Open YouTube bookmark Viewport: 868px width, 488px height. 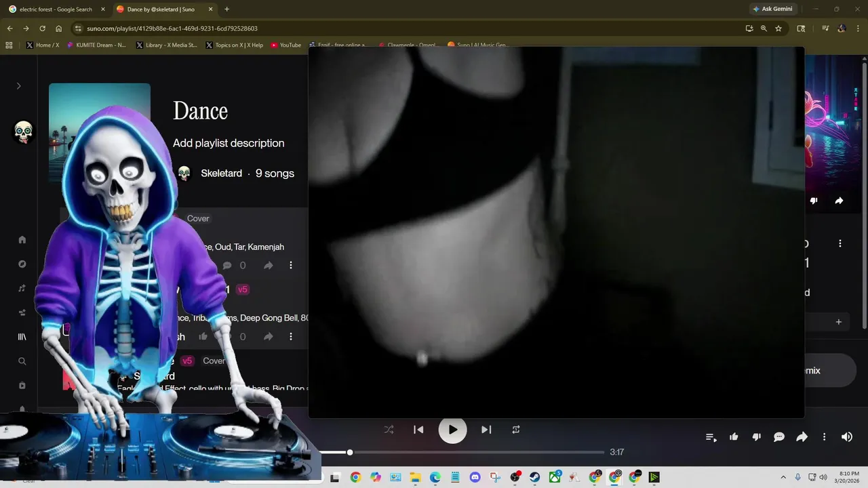[285, 45]
